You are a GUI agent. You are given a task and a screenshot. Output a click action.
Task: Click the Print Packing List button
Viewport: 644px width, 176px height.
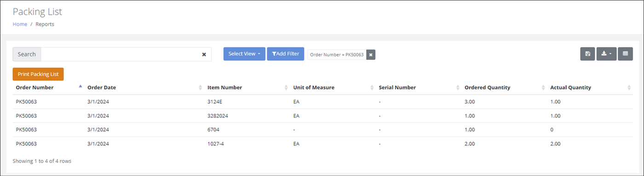(38, 74)
